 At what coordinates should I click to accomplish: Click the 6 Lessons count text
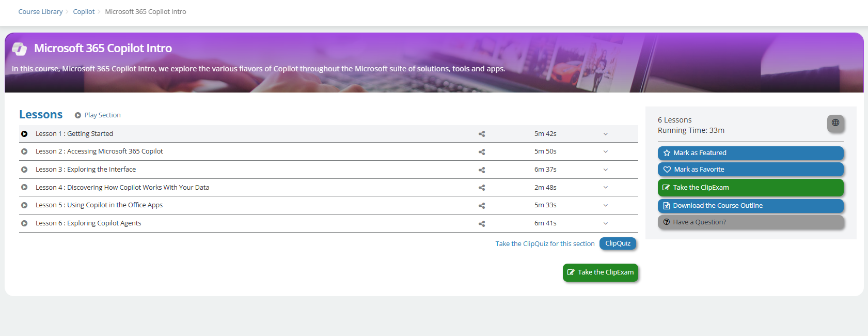674,120
